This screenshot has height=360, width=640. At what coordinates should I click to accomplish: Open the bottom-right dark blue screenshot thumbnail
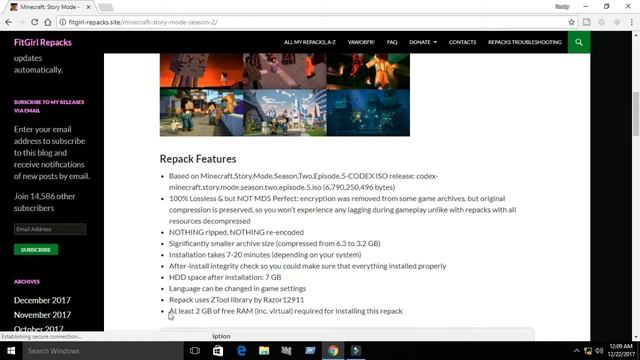368,113
